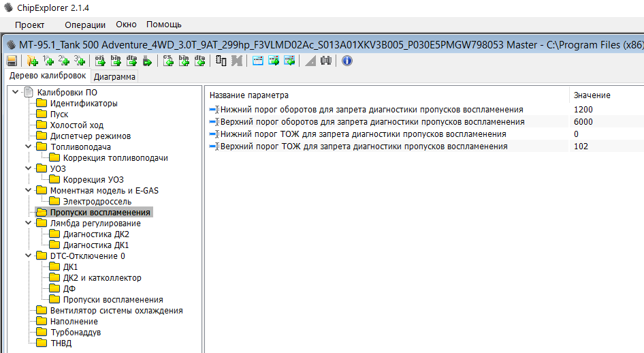Click the value 1200 of lower RPM threshold

point(583,109)
